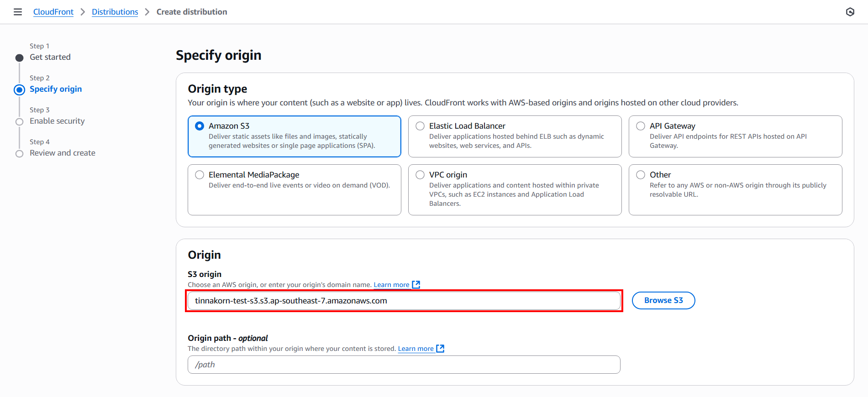Go back to Get started step
The height and width of the screenshot is (397, 868).
click(50, 57)
